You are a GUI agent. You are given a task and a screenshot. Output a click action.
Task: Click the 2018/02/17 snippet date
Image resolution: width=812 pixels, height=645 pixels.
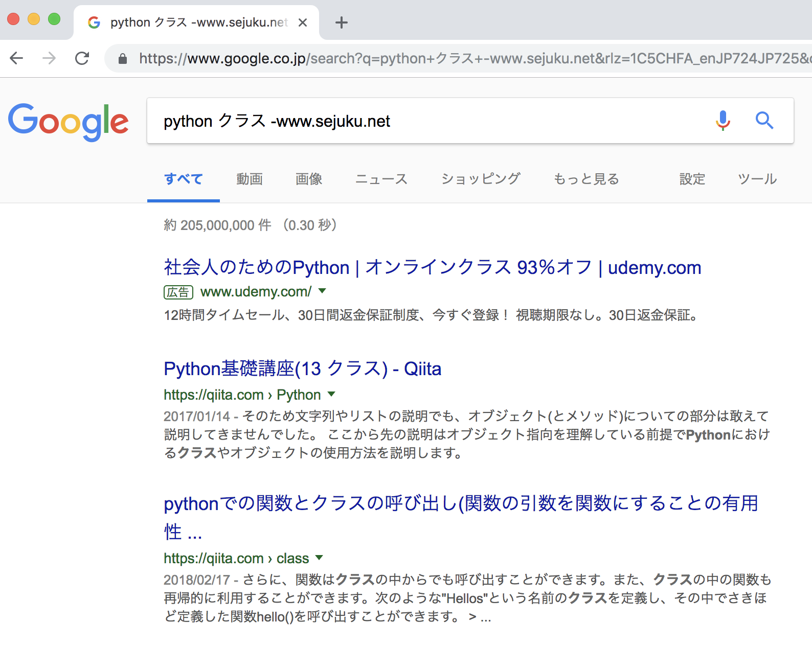click(x=197, y=580)
